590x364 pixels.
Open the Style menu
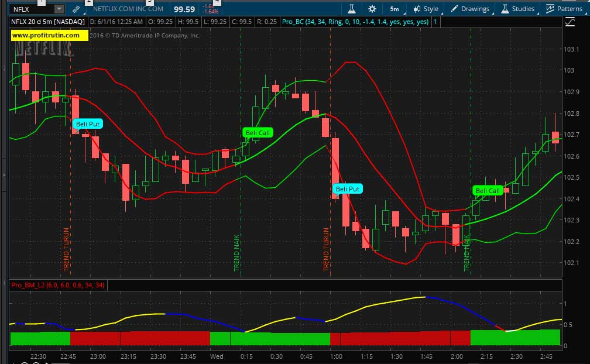point(426,9)
